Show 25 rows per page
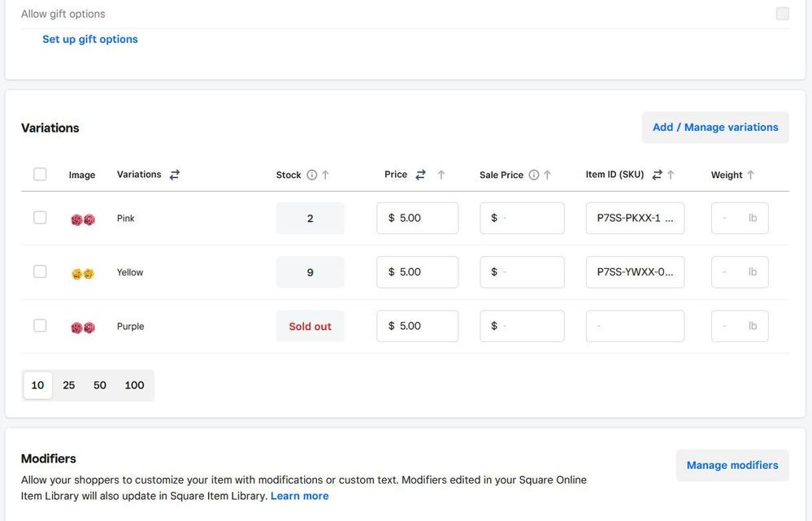Viewport: 812px width, 521px height. pyautogui.click(x=69, y=385)
